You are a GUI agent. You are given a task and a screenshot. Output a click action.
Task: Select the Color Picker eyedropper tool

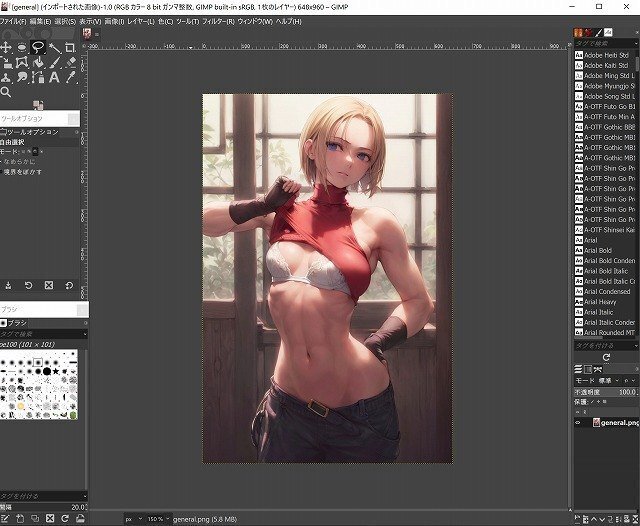(70, 78)
